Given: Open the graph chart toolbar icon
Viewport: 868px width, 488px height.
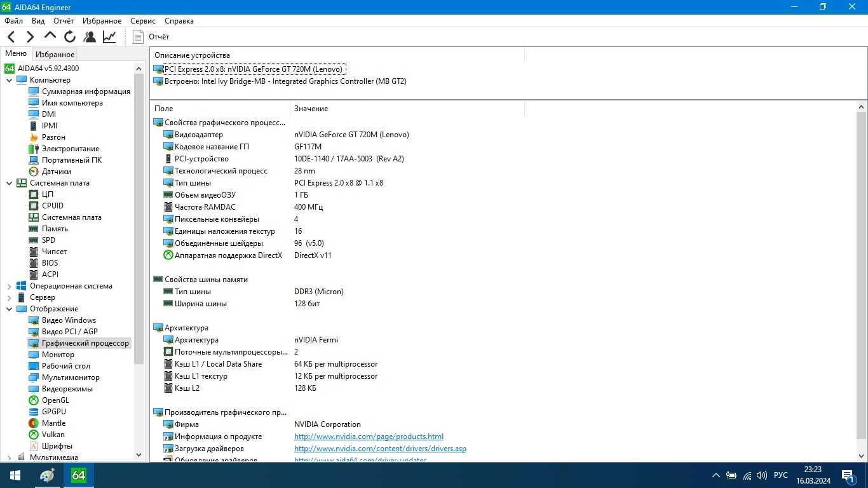Looking at the screenshot, I should (109, 37).
